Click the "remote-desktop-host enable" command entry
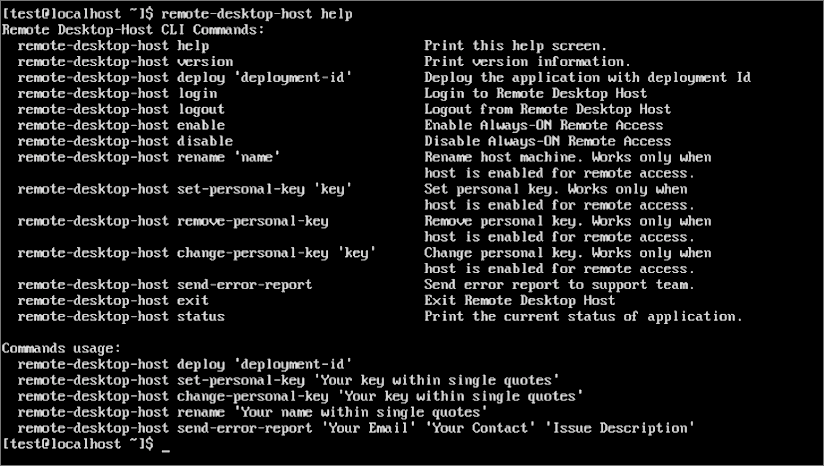The image size is (824, 466). (121, 126)
